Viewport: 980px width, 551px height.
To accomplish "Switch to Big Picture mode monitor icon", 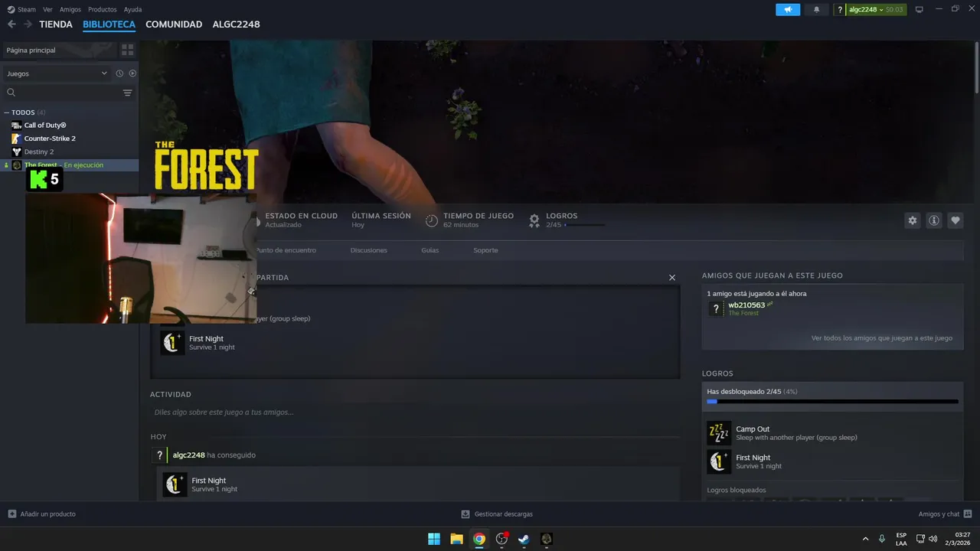I will [920, 9].
